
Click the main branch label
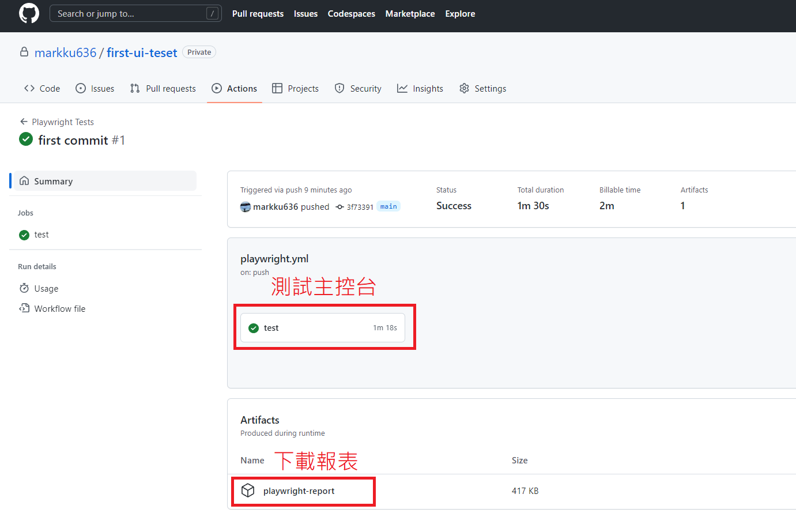click(388, 206)
